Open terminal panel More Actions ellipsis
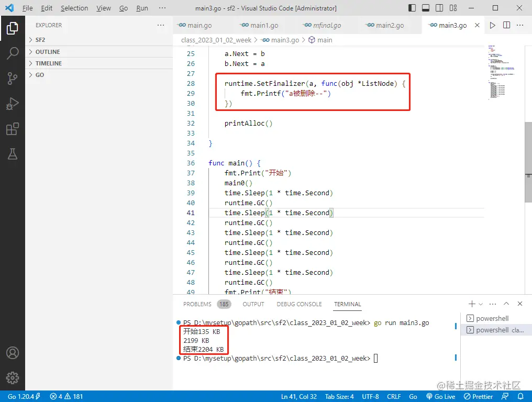 (x=493, y=304)
